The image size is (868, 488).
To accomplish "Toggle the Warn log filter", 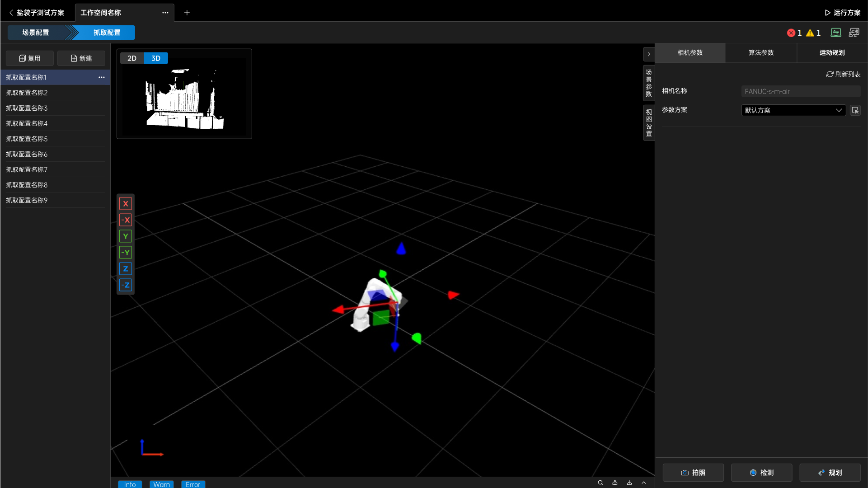I will click(x=161, y=484).
